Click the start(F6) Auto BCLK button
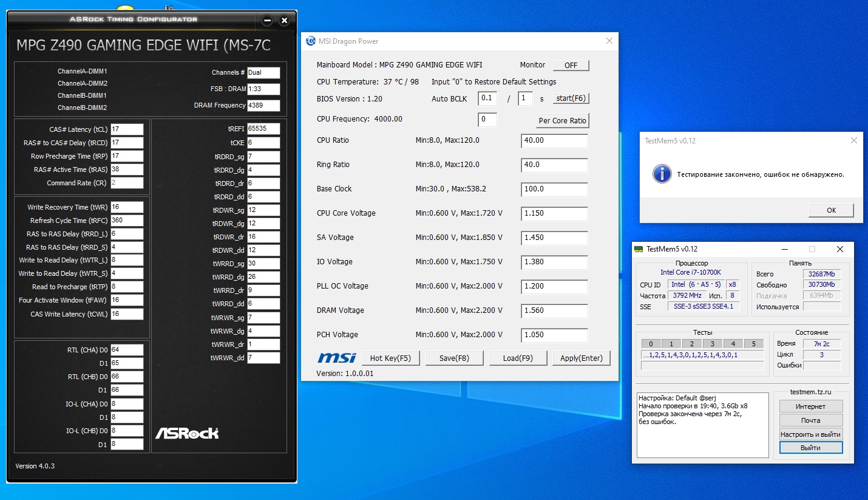The height and width of the screenshot is (500, 868). point(571,98)
